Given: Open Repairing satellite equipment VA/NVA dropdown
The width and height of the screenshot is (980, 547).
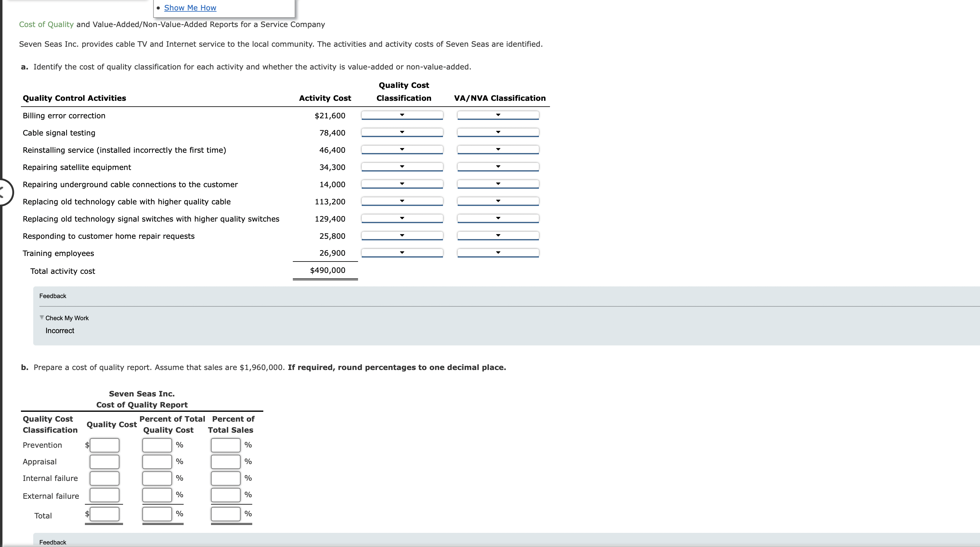Looking at the screenshot, I should 498,167.
